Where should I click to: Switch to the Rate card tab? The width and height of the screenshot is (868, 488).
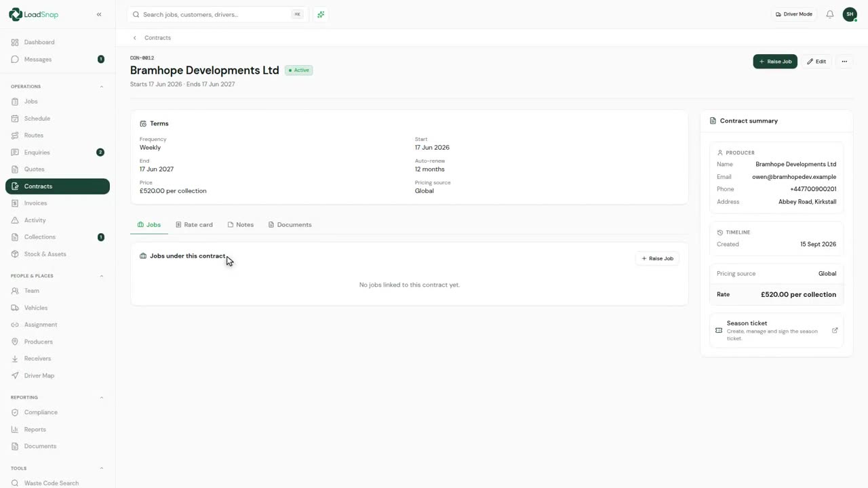point(194,224)
